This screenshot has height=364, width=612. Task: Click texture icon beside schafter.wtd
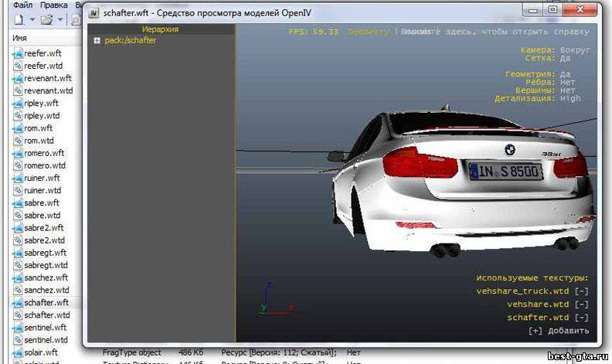coord(18,315)
